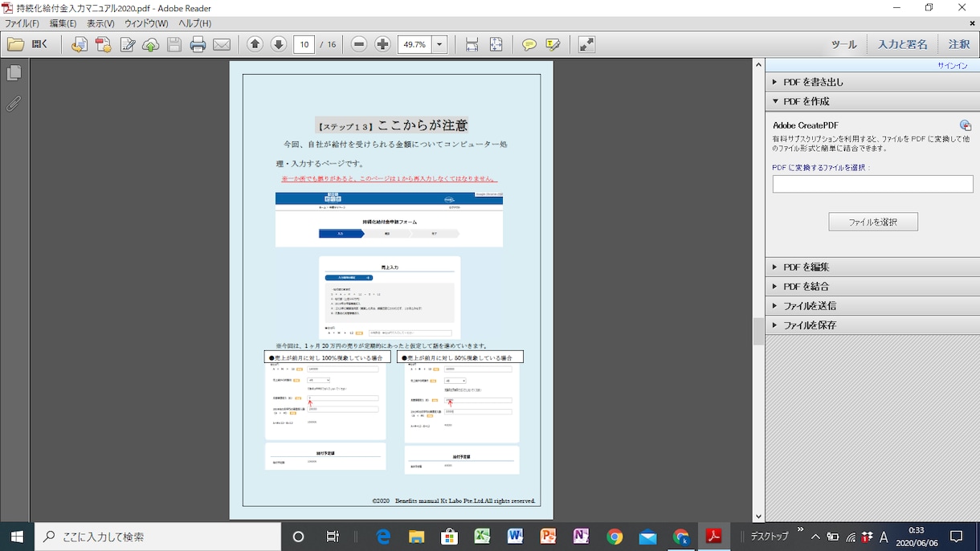Click the Save floppy disk icon
Image resolution: width=980 pixels, height=551 pixels.
click(x=174, y=45)
